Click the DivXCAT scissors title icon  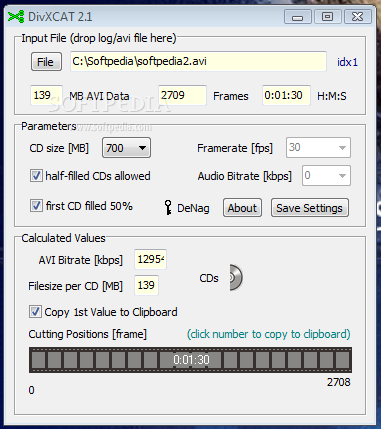tap(16, 16)
